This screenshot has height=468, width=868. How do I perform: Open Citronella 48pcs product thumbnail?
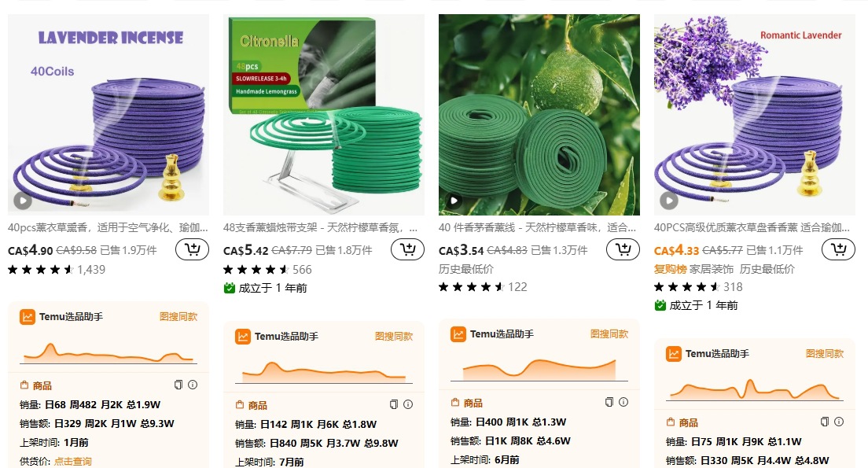[x=324, y=115]
